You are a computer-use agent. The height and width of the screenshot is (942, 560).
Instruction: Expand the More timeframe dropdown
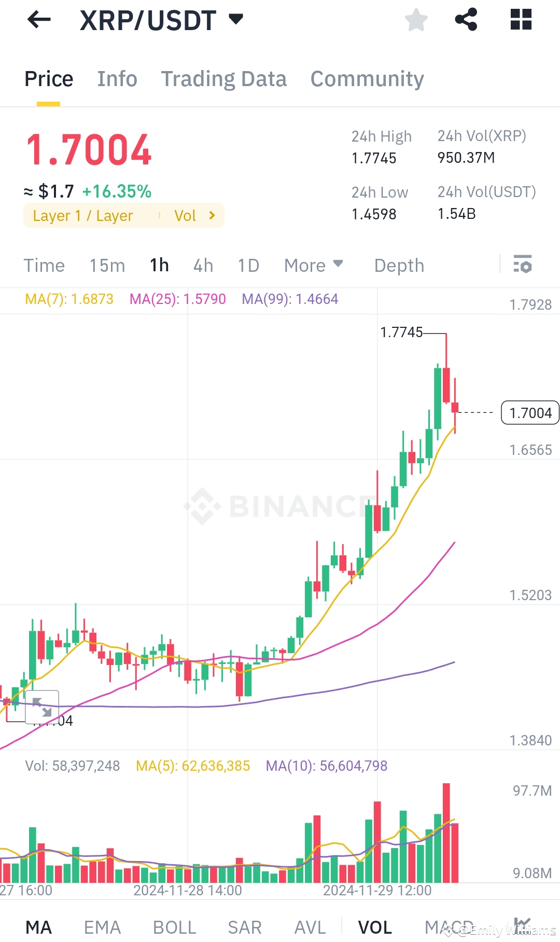point(313,265)
